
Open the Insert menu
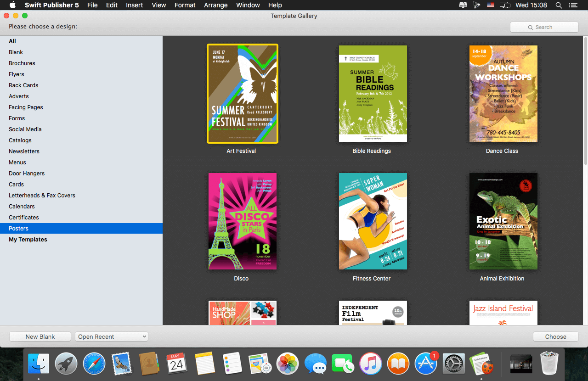(x=135, y=5)
